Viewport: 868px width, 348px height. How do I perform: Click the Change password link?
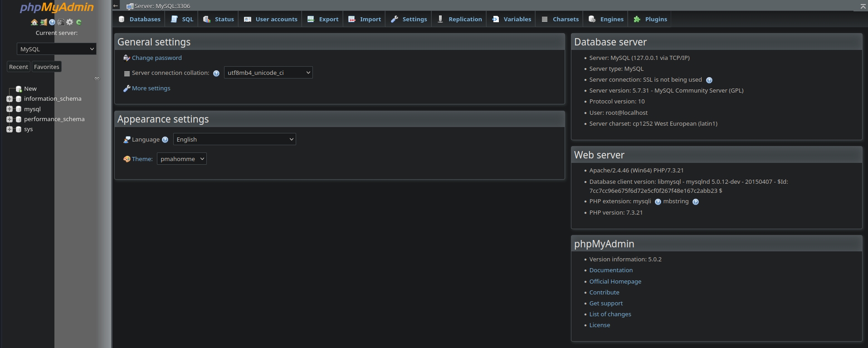(156, 58)
